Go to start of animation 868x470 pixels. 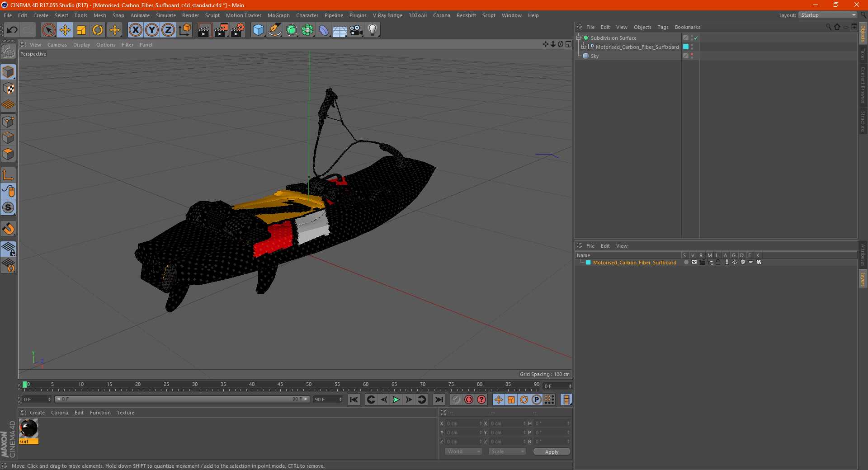point(354,399)
